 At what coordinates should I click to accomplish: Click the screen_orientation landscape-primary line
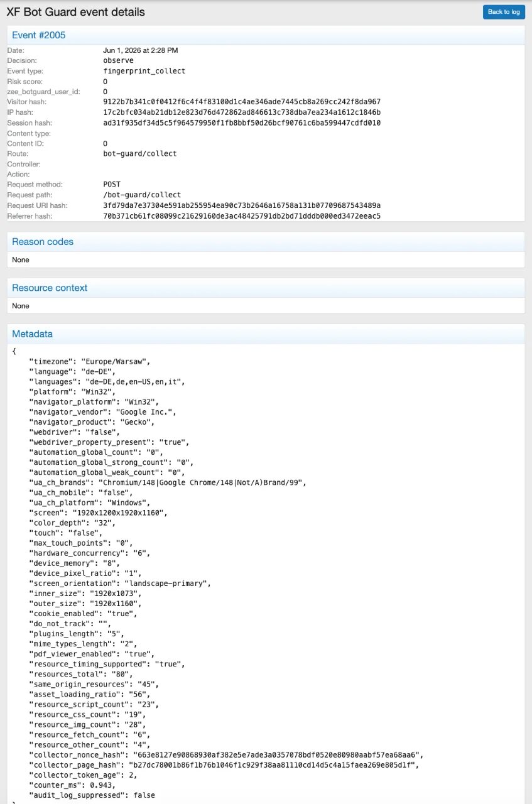[120, 584]
